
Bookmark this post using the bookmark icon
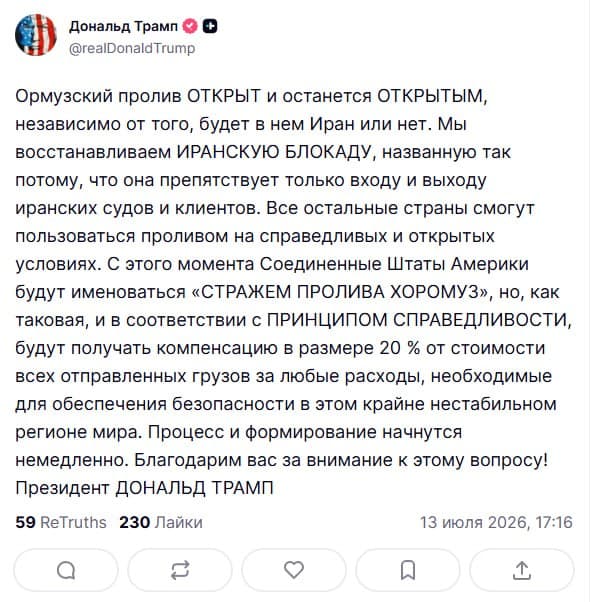(x=408, y=570)
